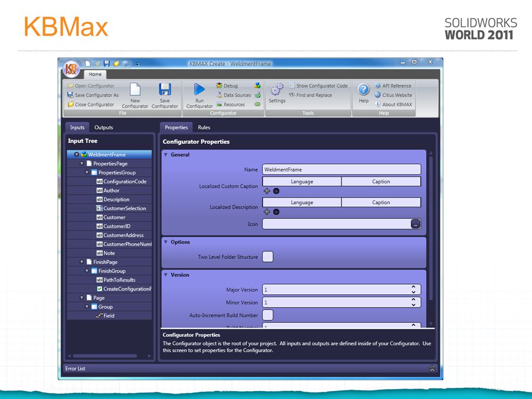Image resolution: width=532 pixels, height=399 pixels.
Task: Click the KBMax application orb button
Action: coord(71,69)
